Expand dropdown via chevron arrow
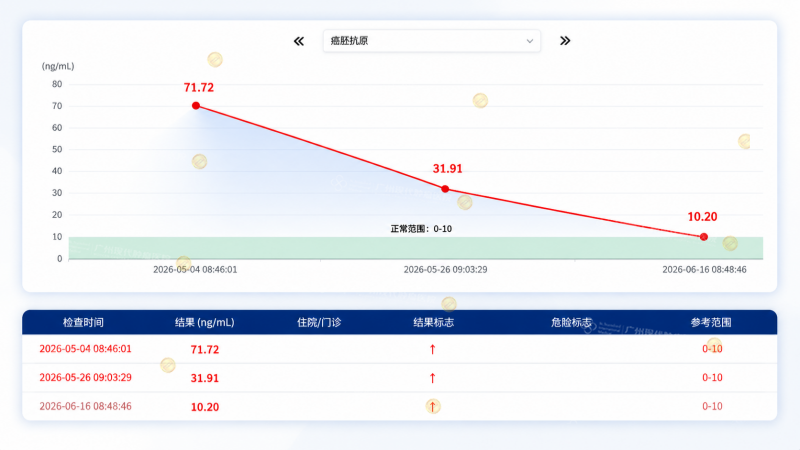 point(530,41)
